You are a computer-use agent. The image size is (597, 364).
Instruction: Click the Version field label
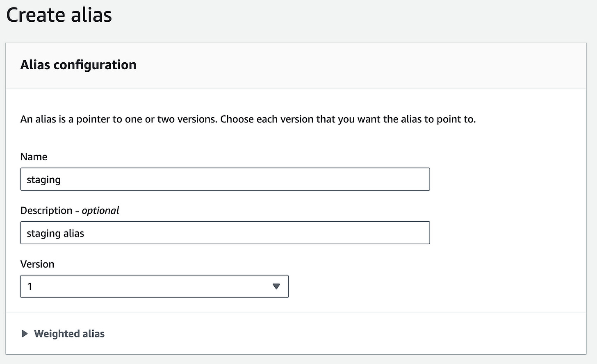37,264
